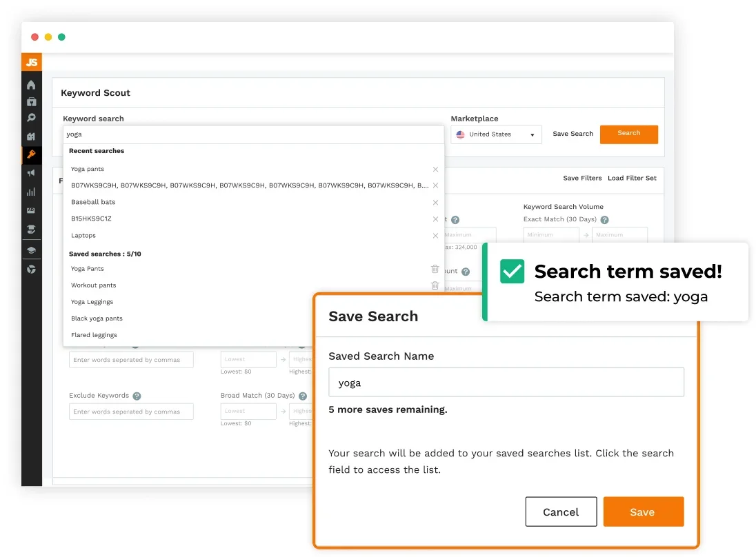
Task: Open the graduation cap Academy sidebar icon
Action: [x=31, y=250]
